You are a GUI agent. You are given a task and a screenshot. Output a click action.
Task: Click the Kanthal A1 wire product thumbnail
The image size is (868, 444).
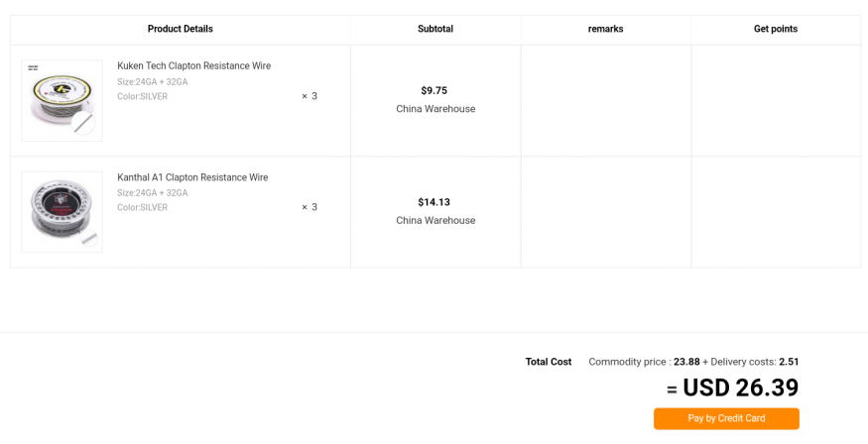pos(62,211)
